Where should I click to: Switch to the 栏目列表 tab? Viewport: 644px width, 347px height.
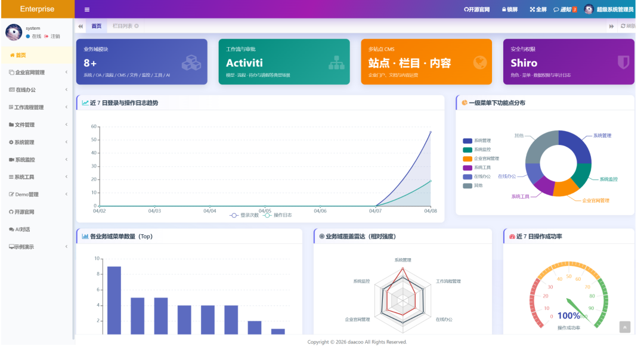coord(122,26)
